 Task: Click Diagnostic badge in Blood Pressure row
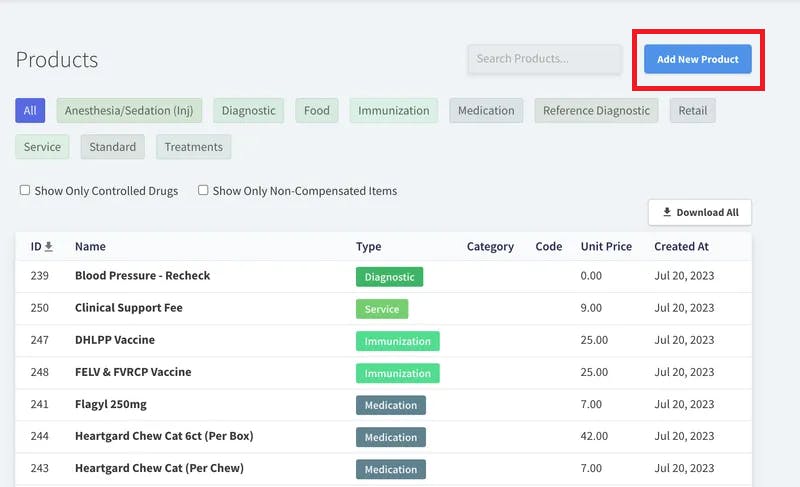(x=389, y=277)
